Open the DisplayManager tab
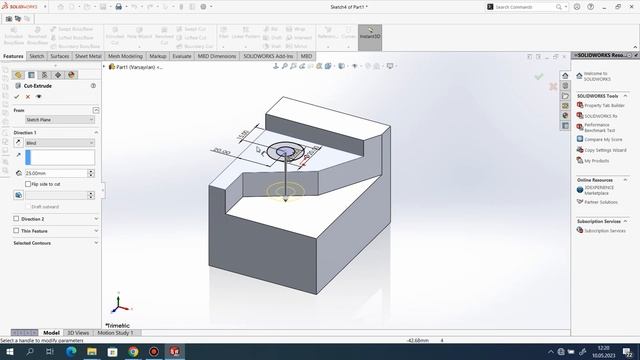Image resolution: width=640 pixels, height=360 pixels. pos(71,75)
